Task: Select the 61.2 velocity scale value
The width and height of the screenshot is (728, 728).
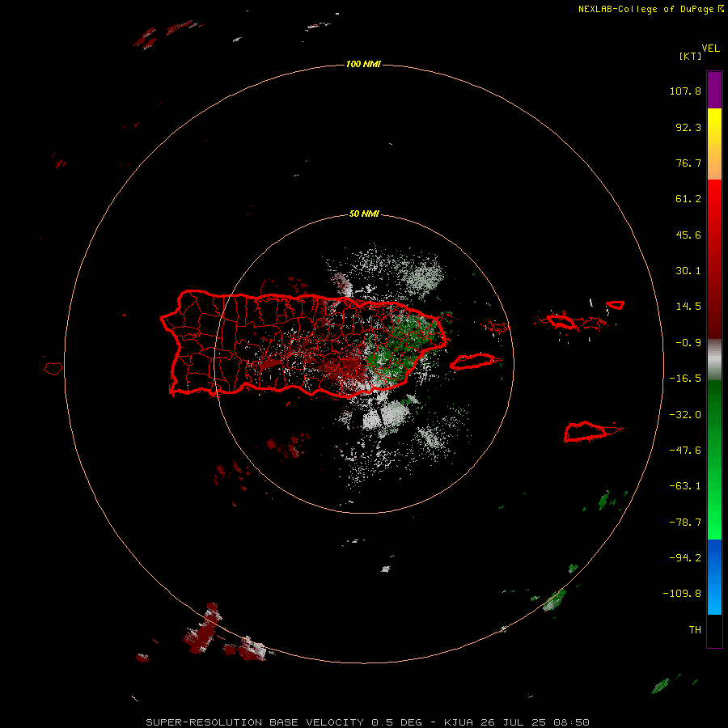Action: pos(688,199)
